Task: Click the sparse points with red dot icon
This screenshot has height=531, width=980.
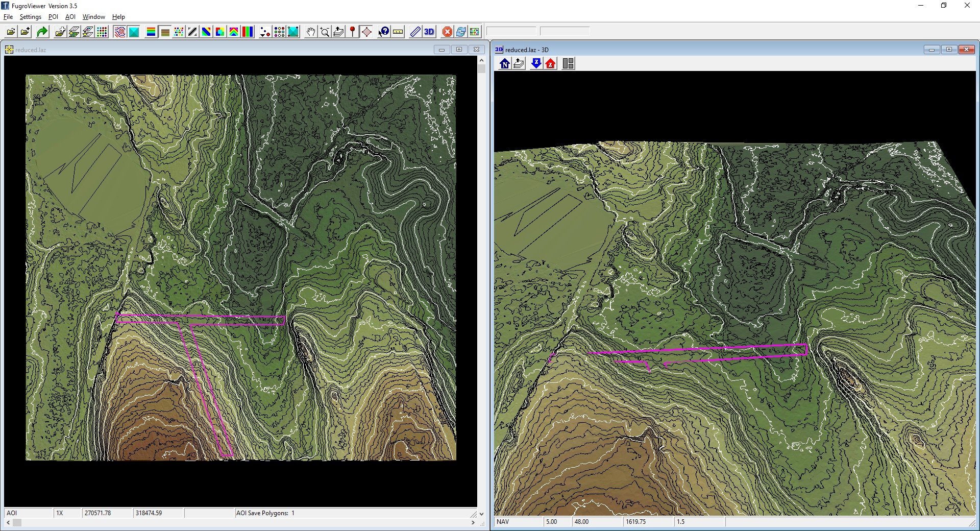Action: [x=265, y=32]
